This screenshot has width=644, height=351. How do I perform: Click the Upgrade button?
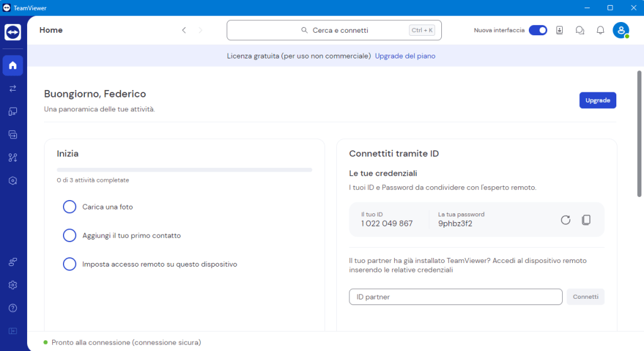click(x=597, y=100)
